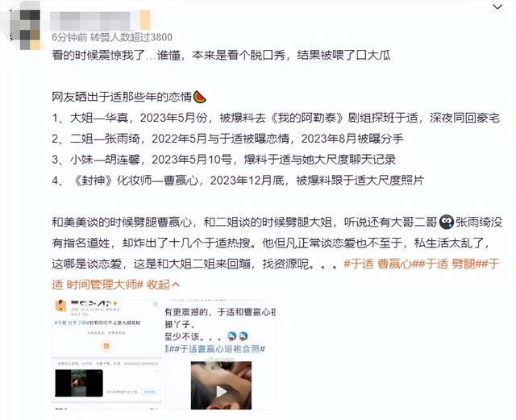Open the left attached screenshot thumbnail
The width and height of the screenshot is (516, 420).
(x=106, y=354)
